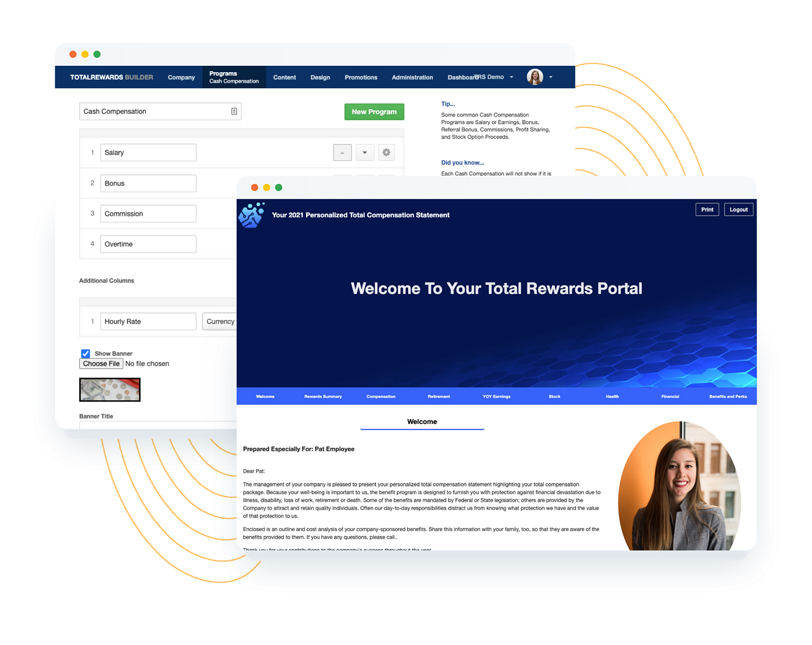This screenshot has width=812, height=645.
Task: Click the Welcome section heading
Action: 422,422
